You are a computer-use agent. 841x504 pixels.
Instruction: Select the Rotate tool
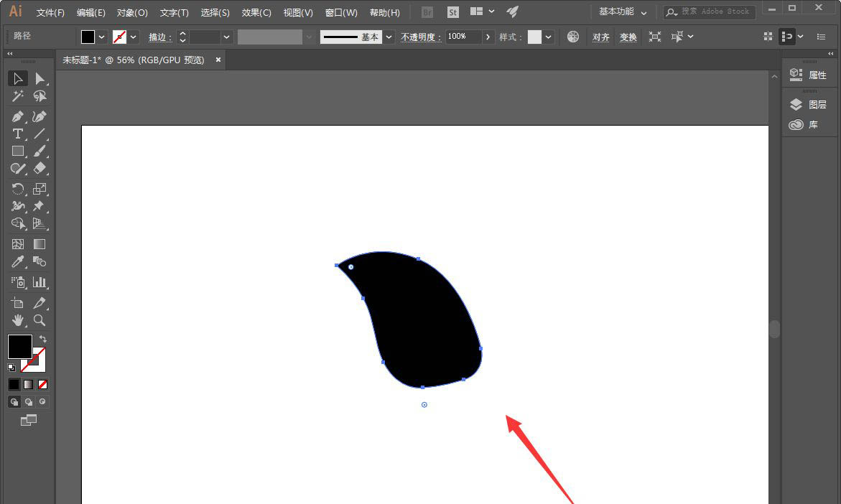pos(18,189)
